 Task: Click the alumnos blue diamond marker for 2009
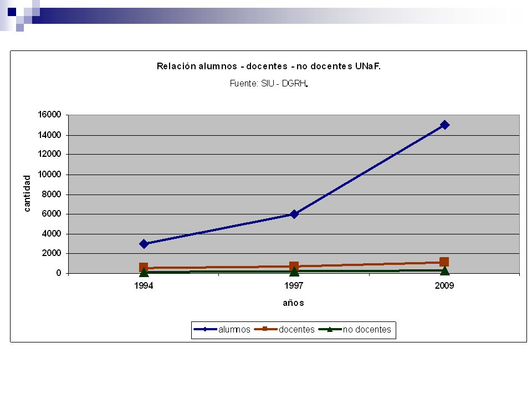(x=444, y=125)
